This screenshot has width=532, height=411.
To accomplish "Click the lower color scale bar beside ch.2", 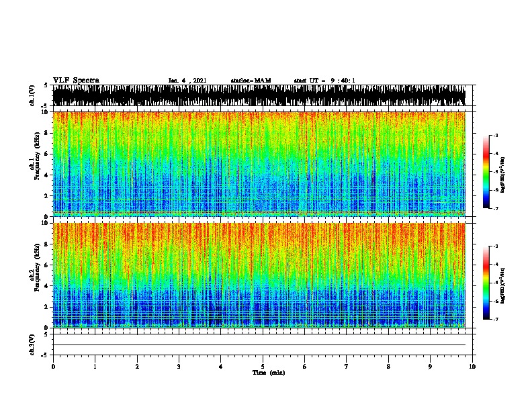I will (x=486, y=283).
